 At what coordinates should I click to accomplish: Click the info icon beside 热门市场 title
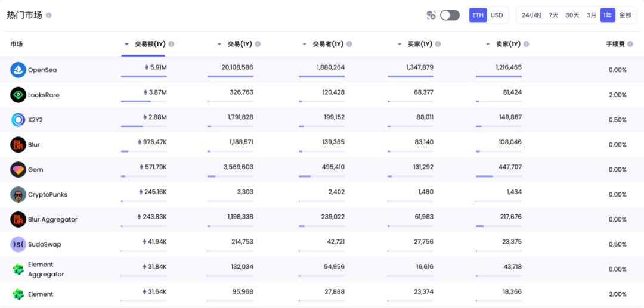(x=49, y=15)
